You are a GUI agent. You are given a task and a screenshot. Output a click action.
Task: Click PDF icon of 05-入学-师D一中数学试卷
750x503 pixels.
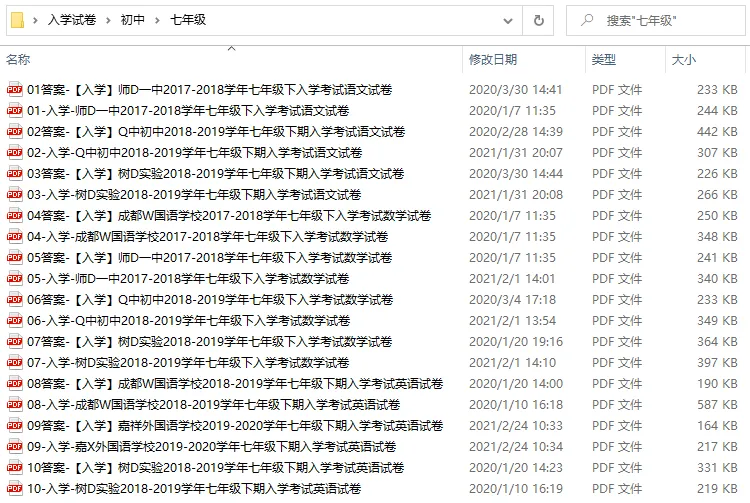click(14, 279)
